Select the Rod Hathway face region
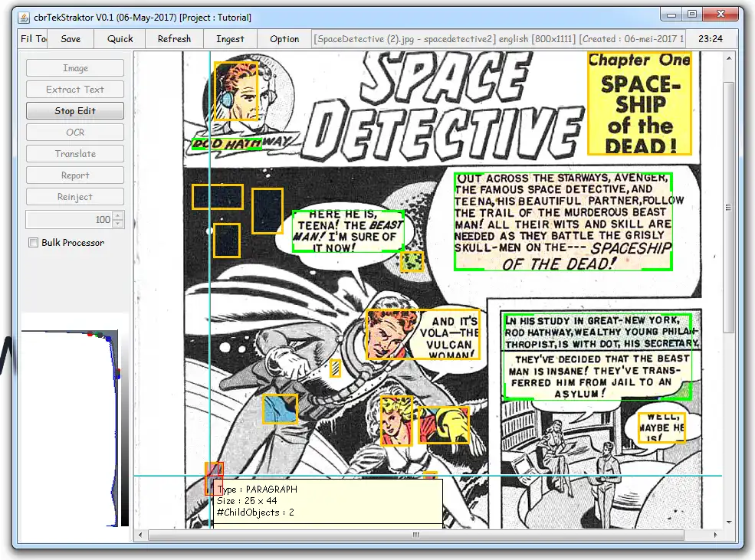 pos(236,91)
